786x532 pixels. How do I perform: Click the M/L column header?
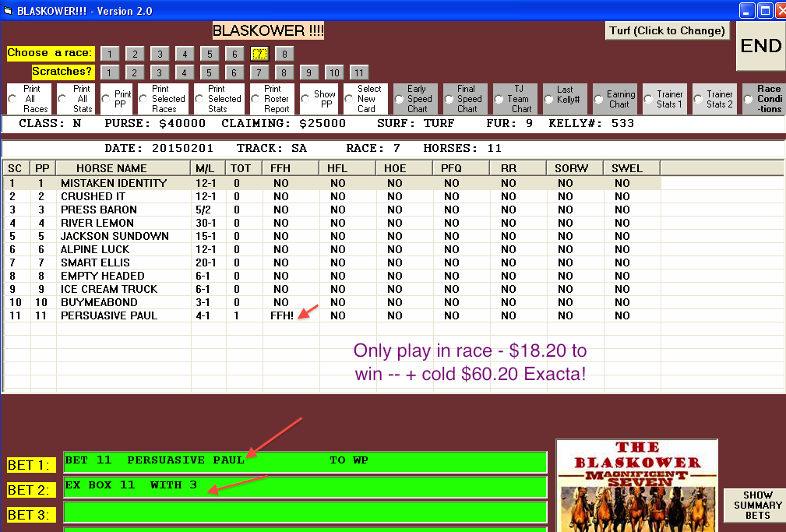tap(208, 168)
